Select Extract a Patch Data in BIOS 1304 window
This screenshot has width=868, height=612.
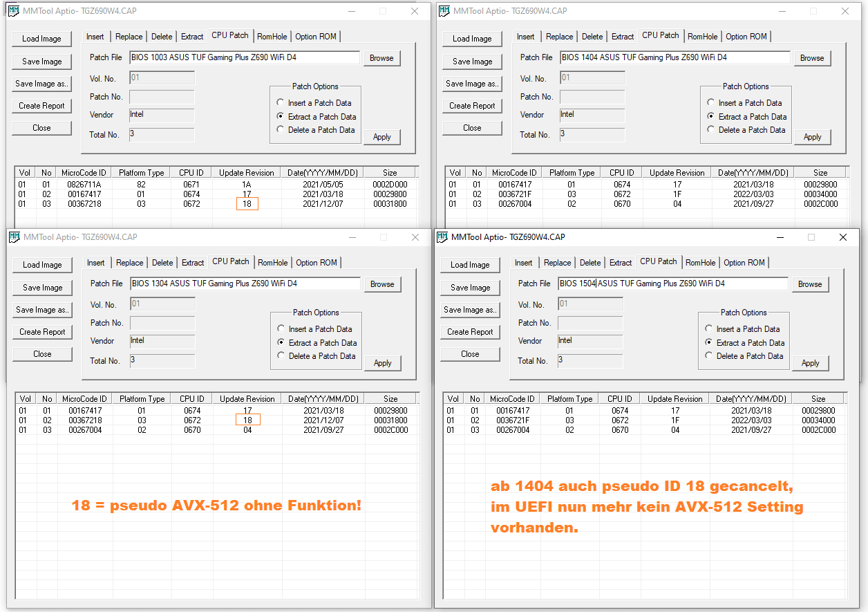[281, 343]
